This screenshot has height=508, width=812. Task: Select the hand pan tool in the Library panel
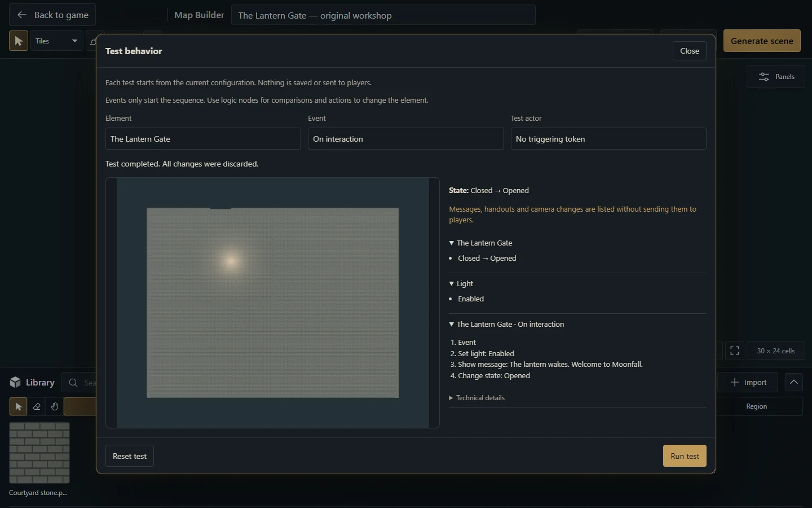(x=55, y=406)
